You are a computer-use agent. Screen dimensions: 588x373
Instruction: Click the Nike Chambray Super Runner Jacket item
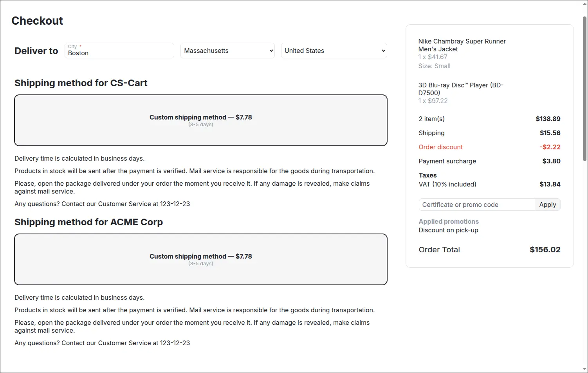coord(462,45)
